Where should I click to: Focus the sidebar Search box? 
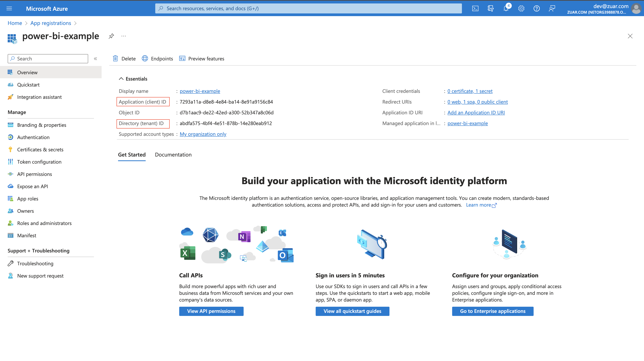[x=48, y=59]
